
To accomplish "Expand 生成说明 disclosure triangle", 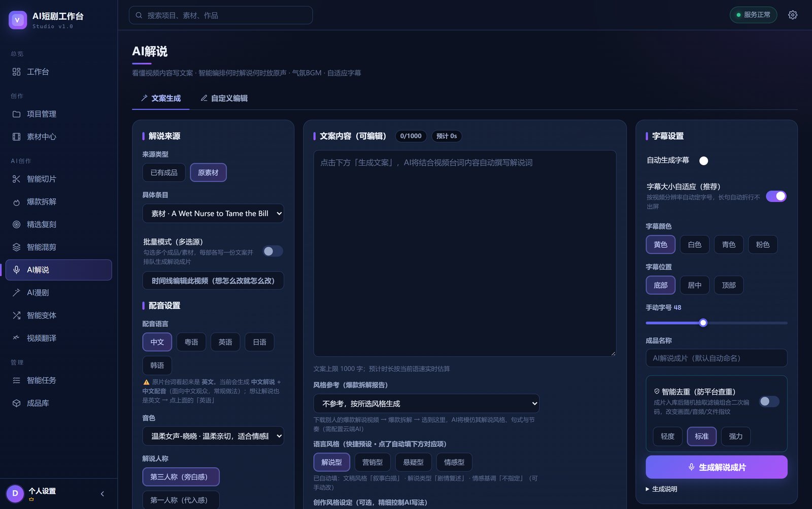I will point(648,489).
